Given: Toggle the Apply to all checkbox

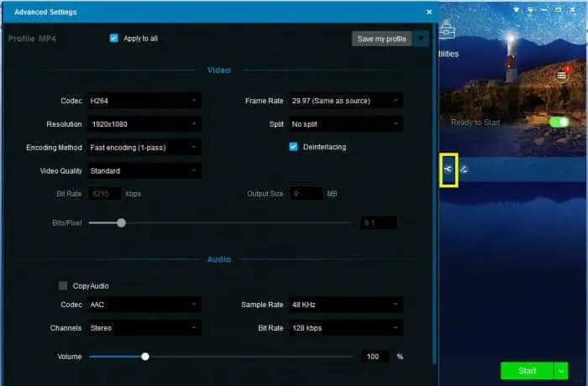Looking at the screenshot, I should pos(114,39).
